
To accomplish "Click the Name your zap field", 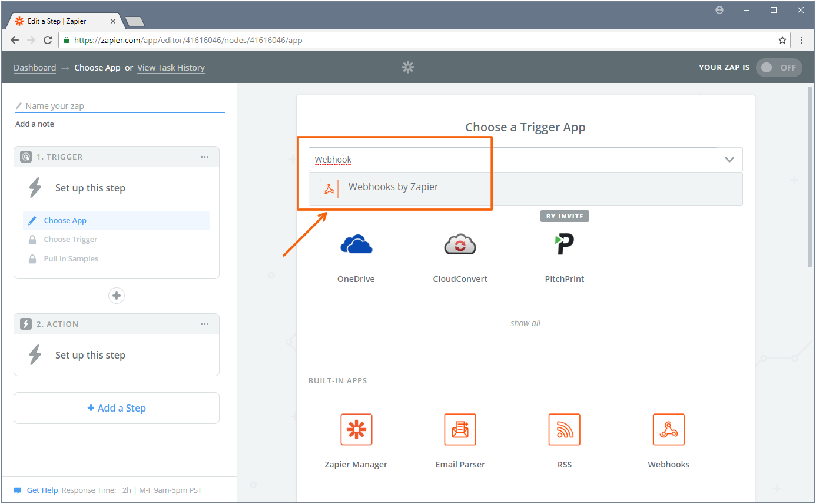I will (120, 106).
